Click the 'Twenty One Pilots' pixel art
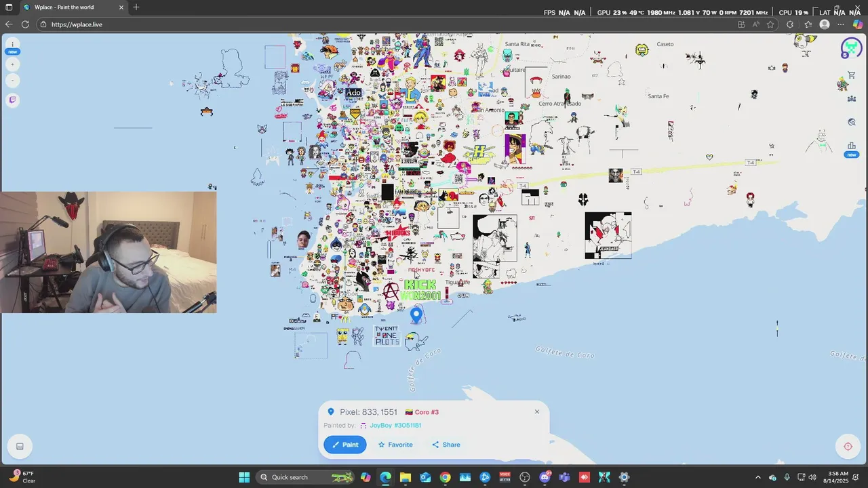This screenshot has width=868, height=488. (387, 335)
